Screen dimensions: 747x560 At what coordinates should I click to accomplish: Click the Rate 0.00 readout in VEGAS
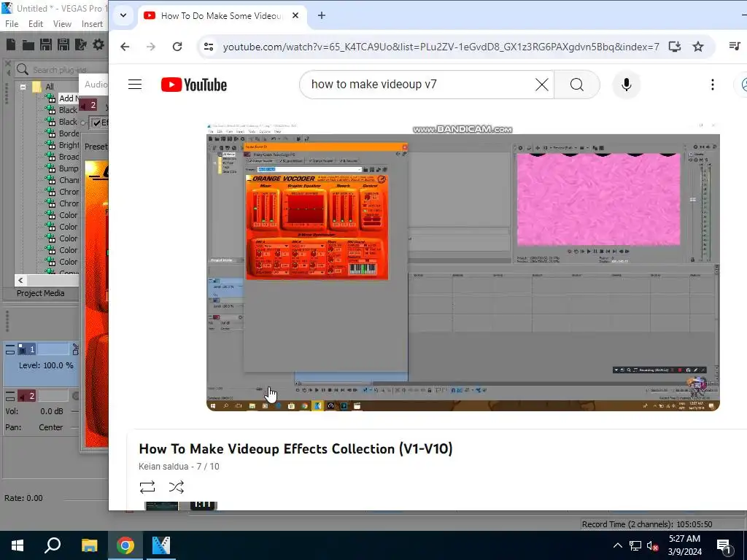[23, 498]
